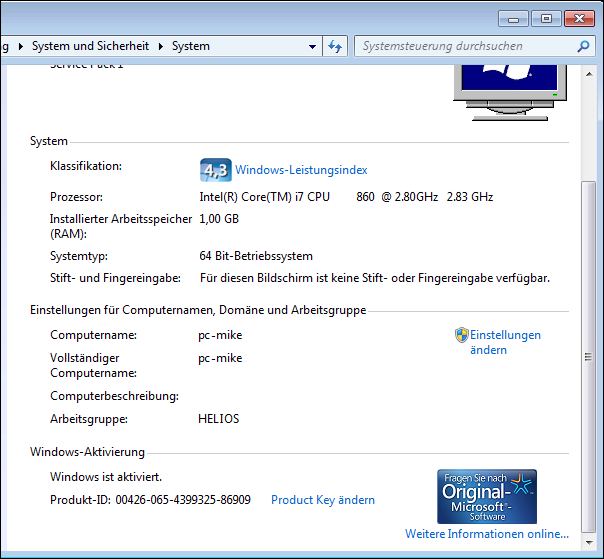Viewport: 604px width, 559px height.
Task: Click the Klassifikation label
Action: pyautogui.click(x=86, y=166)
